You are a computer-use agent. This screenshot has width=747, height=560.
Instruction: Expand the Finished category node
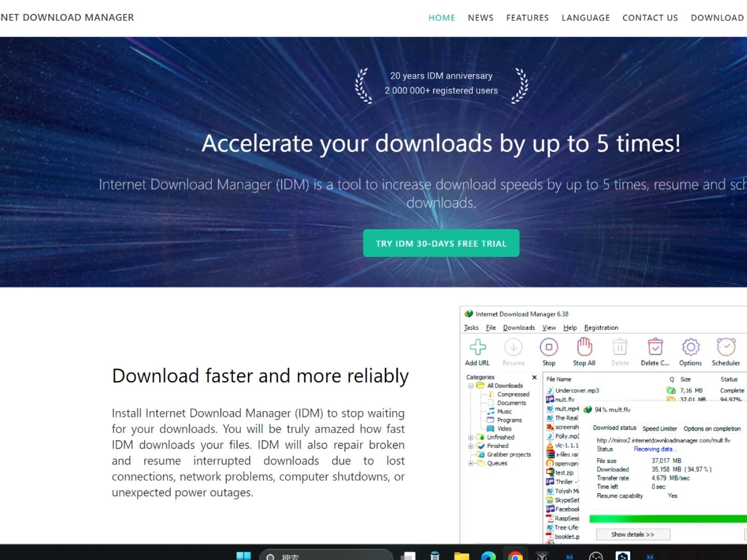tap(471, 446)
